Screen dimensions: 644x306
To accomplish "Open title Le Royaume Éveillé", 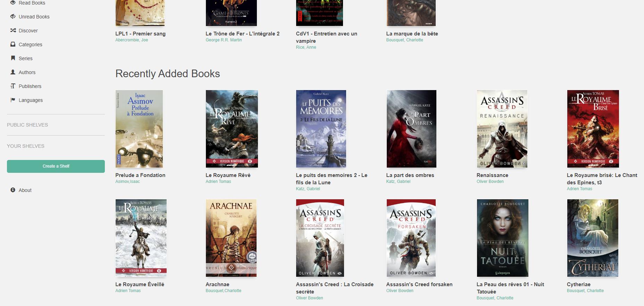I will [140, 284].
